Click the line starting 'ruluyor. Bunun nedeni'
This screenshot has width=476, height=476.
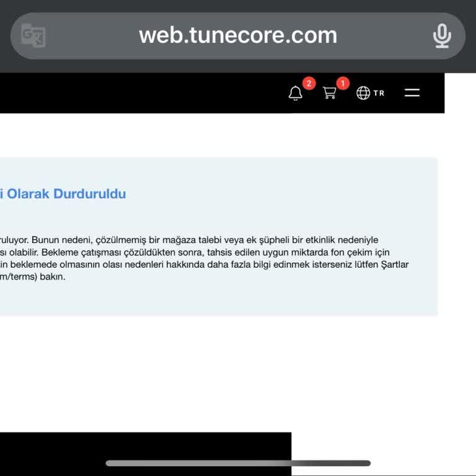189,240
